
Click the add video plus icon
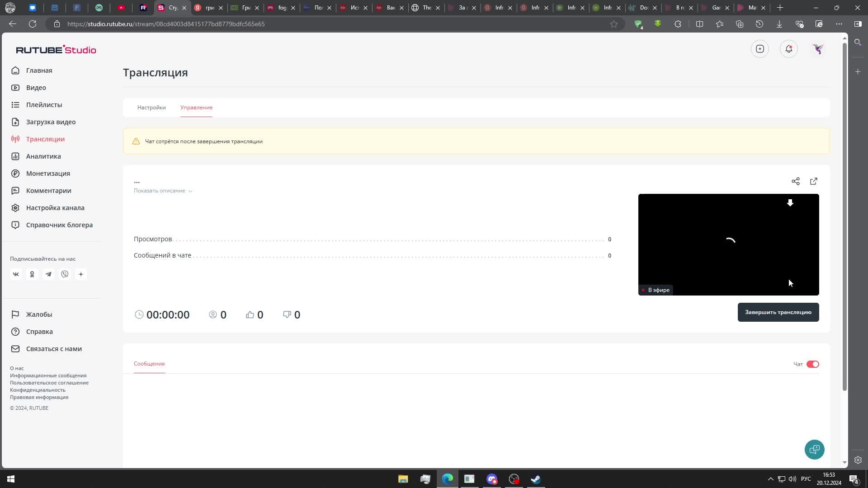tap(760, 49)
